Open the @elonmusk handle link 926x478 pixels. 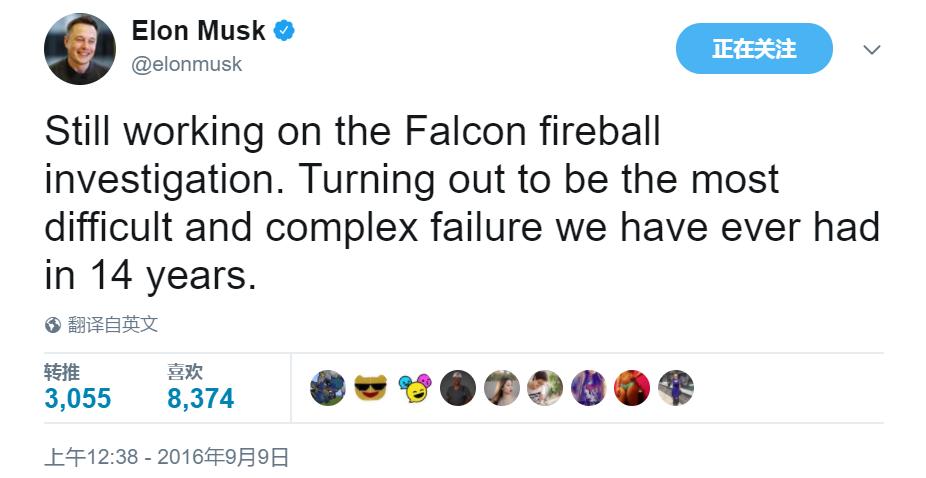(x=187, y=64)
